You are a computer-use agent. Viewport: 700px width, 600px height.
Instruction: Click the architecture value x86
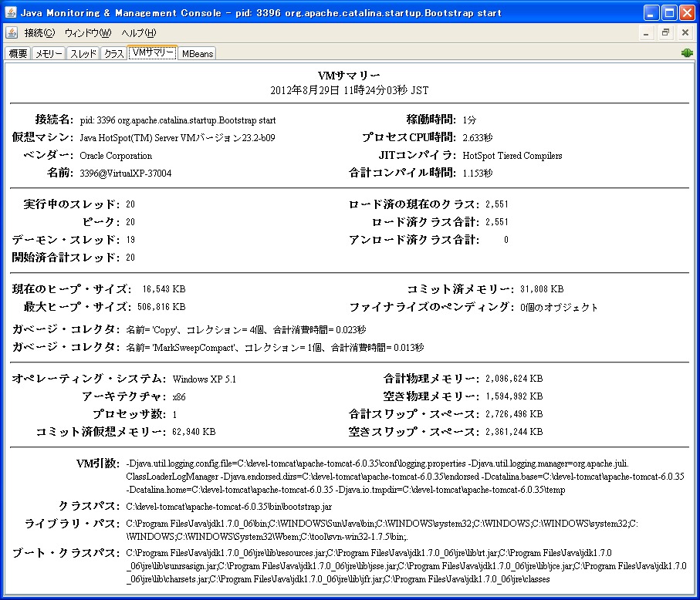tap(179, 397)
